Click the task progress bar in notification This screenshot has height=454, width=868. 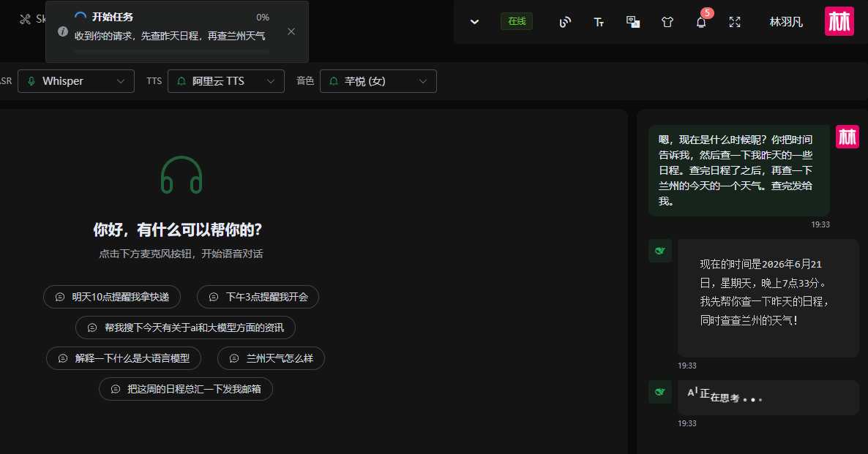(171, 52)
